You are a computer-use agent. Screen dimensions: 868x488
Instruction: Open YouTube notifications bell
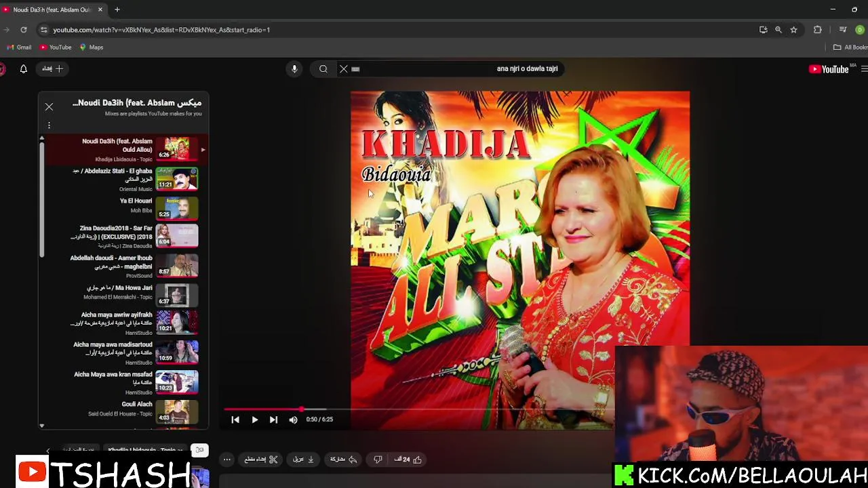point(23,68)
